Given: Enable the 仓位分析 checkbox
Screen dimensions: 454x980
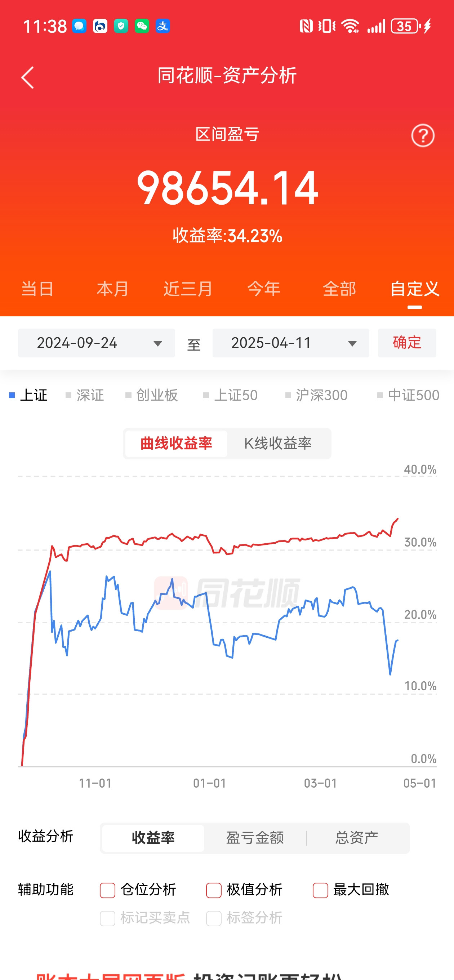Looking at the screenshot, I should point(107,891).
